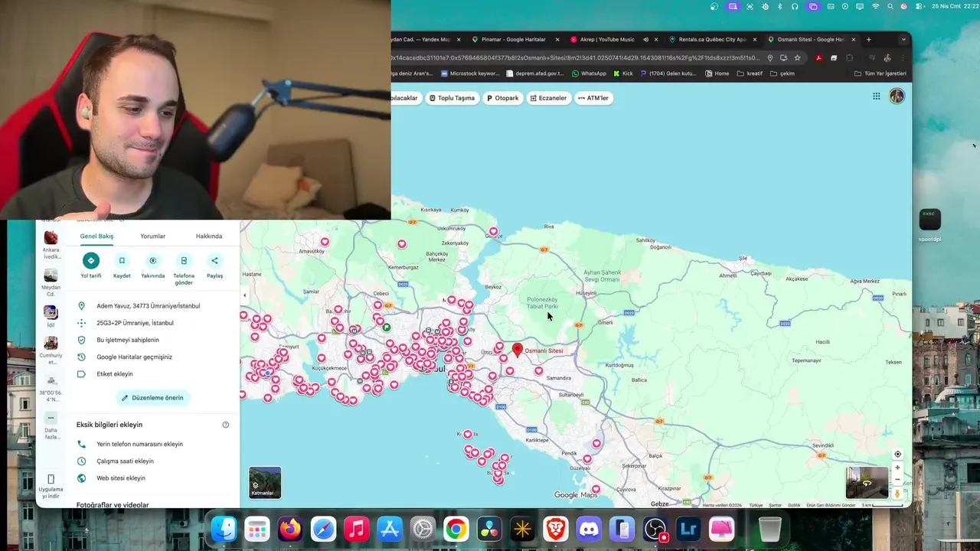Open spoofdpi exec desktop file
The width and height of the screenshot is (980, 551).
[929, 225]
